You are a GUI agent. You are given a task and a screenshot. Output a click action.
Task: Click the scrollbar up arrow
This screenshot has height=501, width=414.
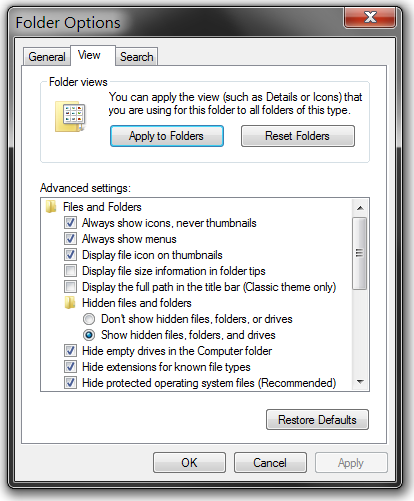[360, 208]
